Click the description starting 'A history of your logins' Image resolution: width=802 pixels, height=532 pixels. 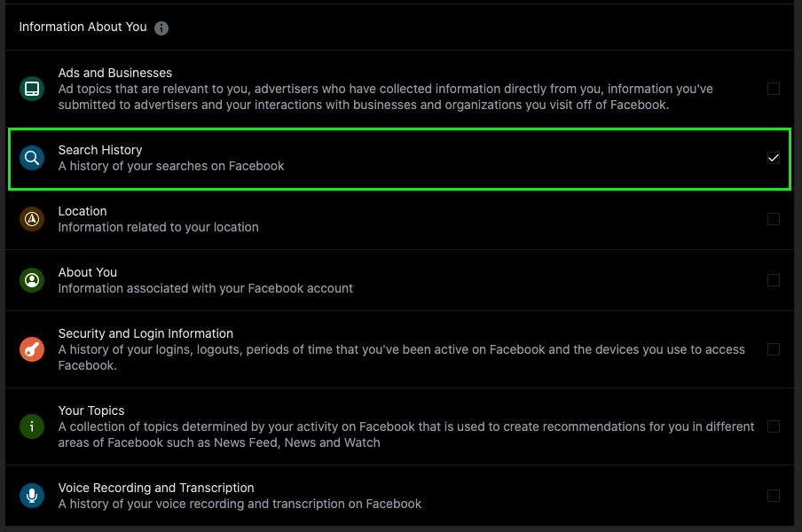coord(402,357)
